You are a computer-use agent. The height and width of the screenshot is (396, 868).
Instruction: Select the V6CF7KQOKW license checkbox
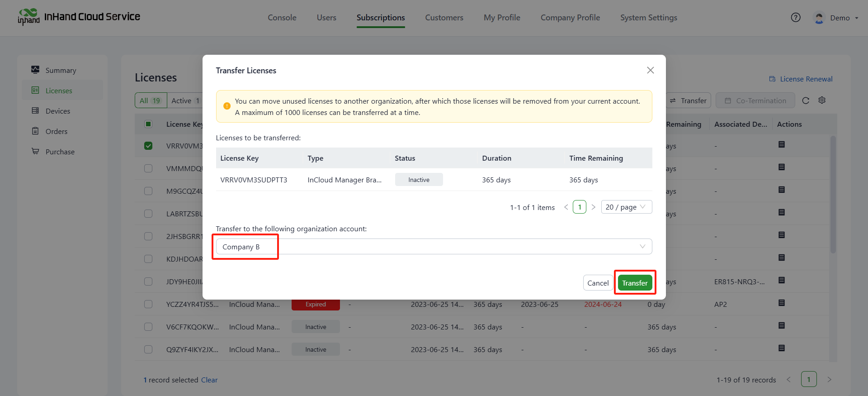click(148, 327)
